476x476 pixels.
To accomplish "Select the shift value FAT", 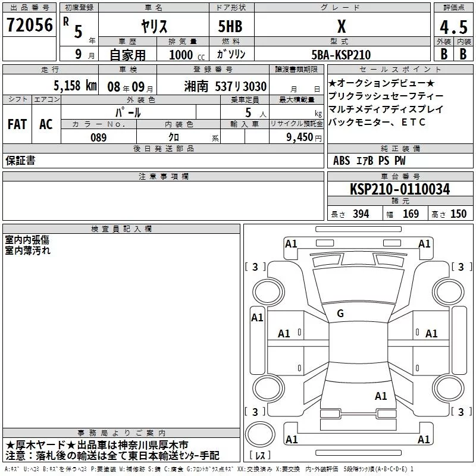I will (17, 124).
